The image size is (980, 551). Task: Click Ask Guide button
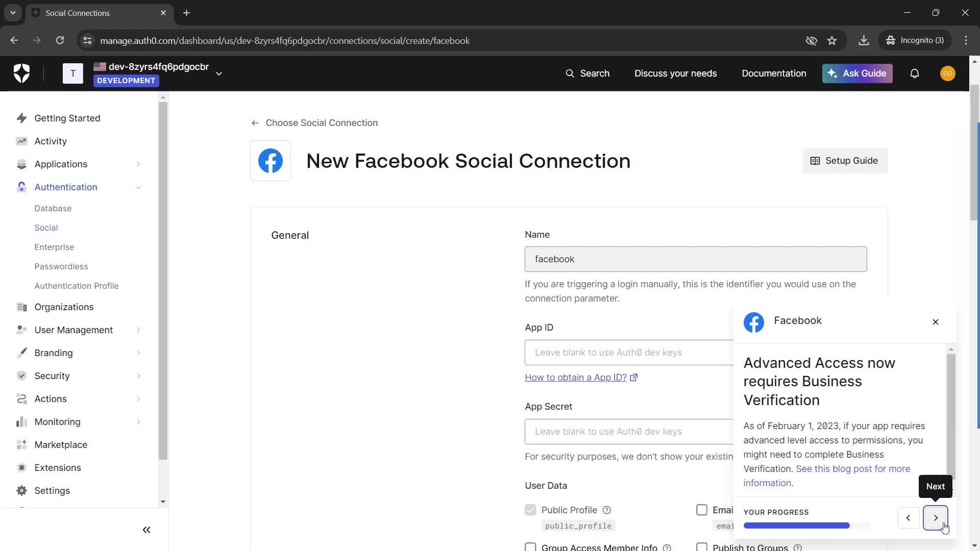pyautogui.click(x=857, y=73)
